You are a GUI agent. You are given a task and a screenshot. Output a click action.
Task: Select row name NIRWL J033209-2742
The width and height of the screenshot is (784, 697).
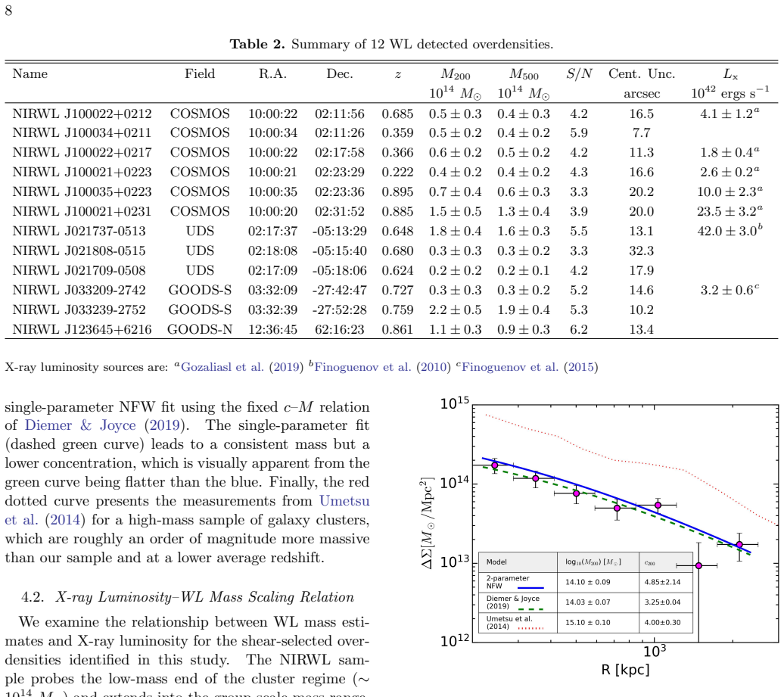(x=79, y=290)
